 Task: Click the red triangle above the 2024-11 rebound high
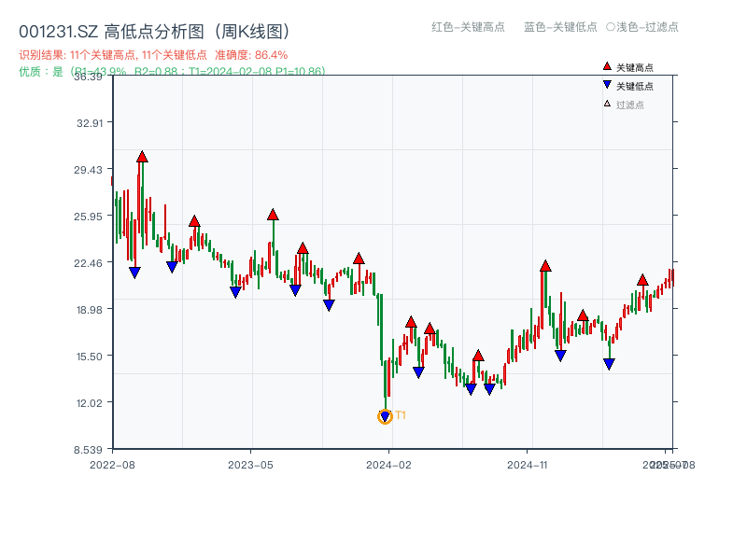(x=544, y=264)
